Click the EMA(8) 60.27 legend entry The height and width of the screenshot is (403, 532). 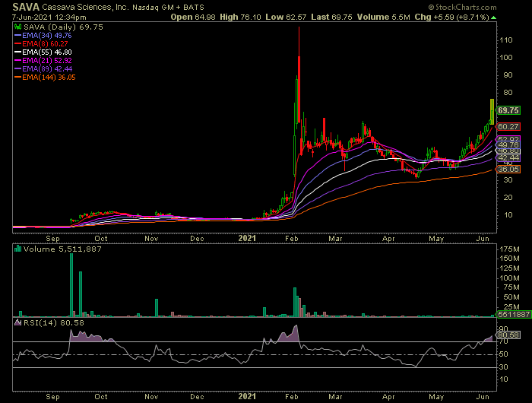pos(41,44)
